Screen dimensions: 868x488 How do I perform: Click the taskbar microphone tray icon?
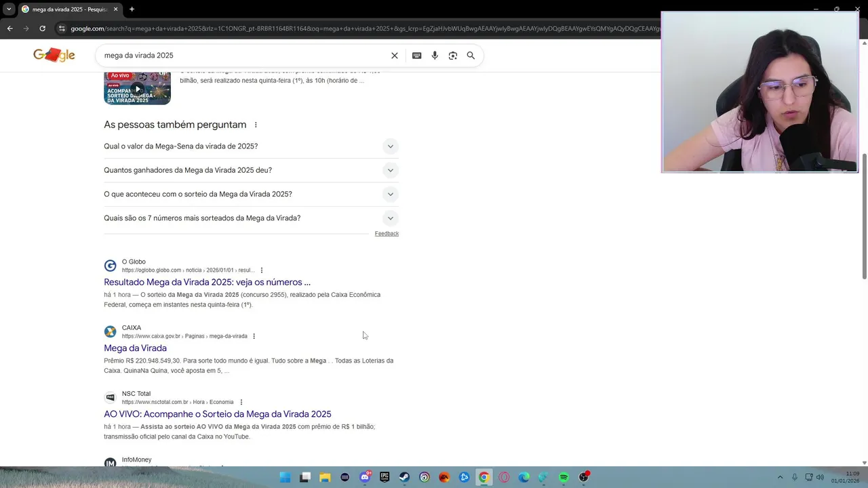pyautogui.click(x=795, y=477)
